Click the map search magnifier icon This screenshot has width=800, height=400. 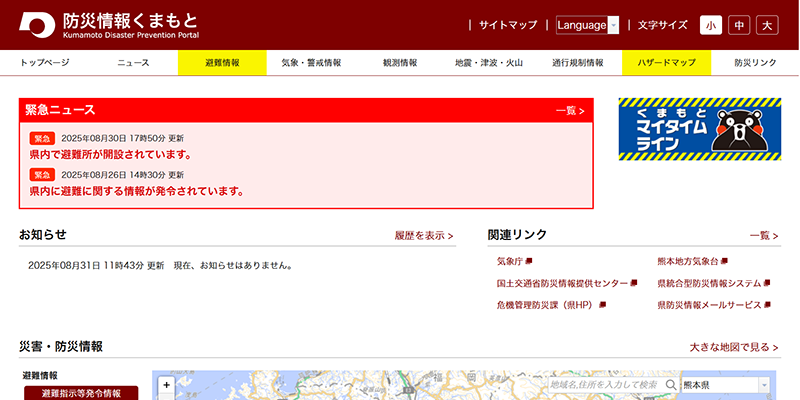(x=672, y=385)
